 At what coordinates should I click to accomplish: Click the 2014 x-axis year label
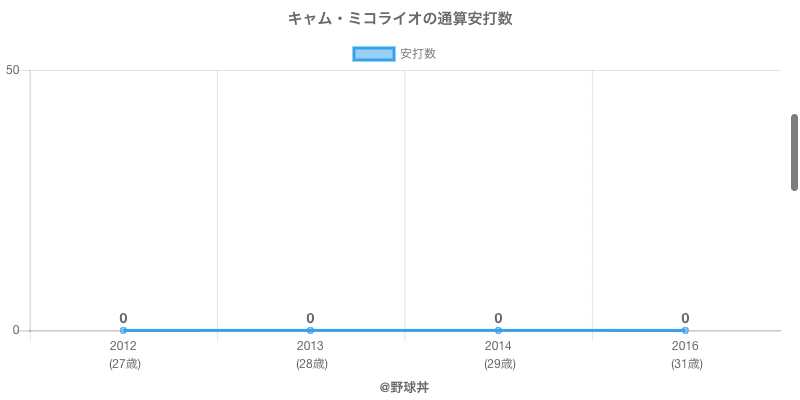(x=498, y=346)
